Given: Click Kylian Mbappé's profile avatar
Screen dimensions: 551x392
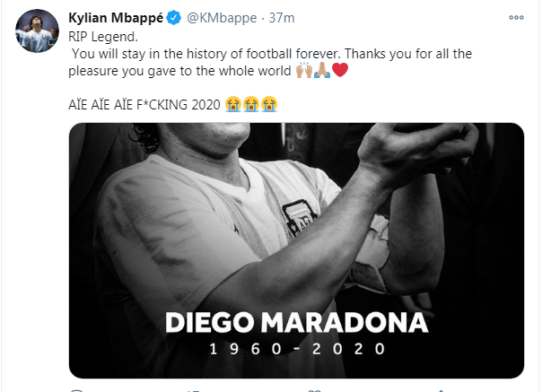Looking at the screenshot, I should pos(38,30).
